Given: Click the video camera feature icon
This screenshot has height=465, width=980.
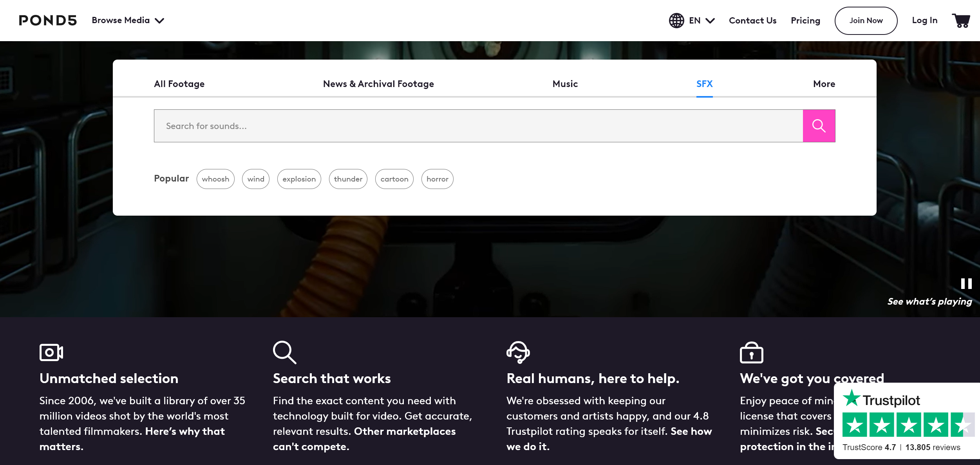Looking at the screenshot, I should point(51,352).
